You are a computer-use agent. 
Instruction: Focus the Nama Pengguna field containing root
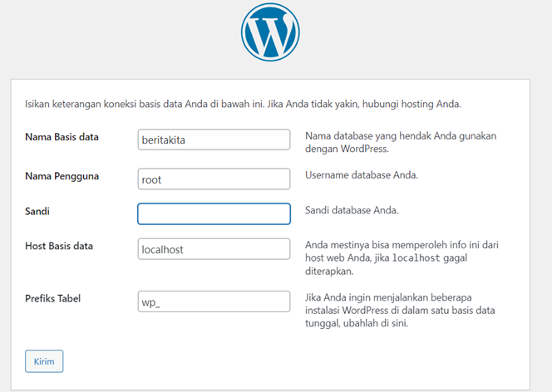click(x=214, y=179)
